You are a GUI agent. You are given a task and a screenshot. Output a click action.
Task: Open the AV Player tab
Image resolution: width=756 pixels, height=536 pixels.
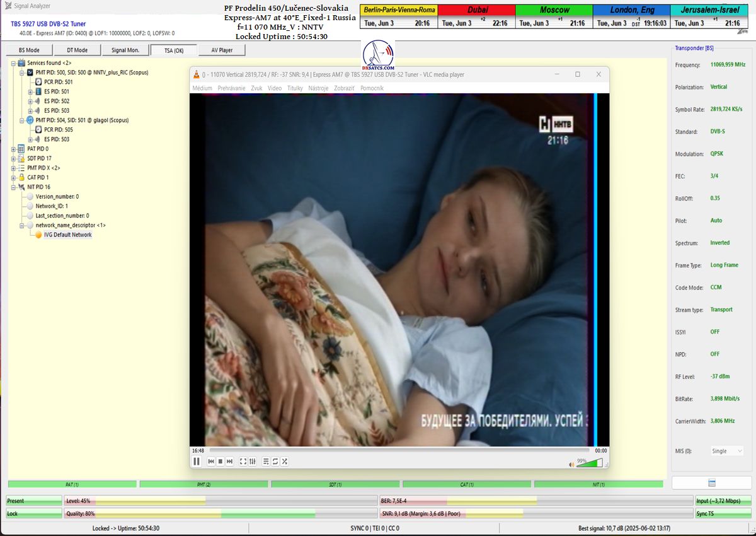click(x=222, y=50)
